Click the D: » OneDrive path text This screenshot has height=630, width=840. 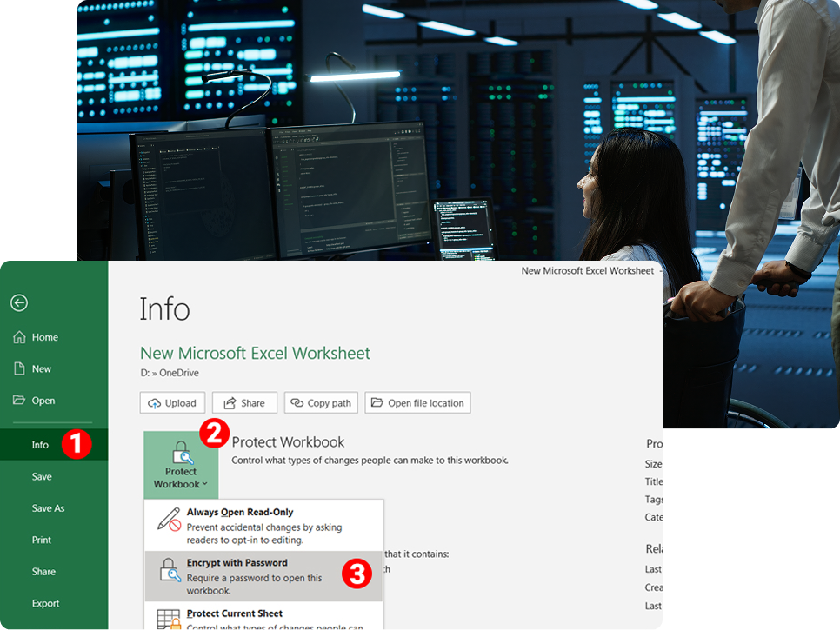[170, 373]
